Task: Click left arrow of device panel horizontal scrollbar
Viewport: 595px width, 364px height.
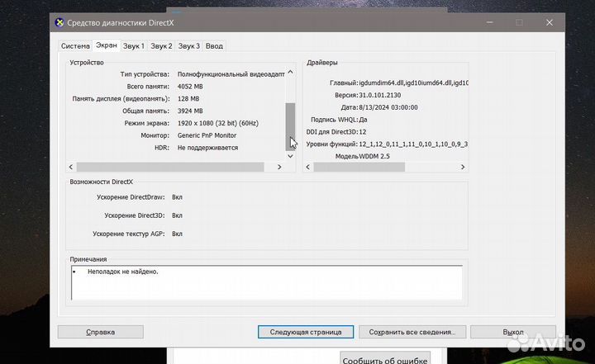Action: (x=71, y=167)
